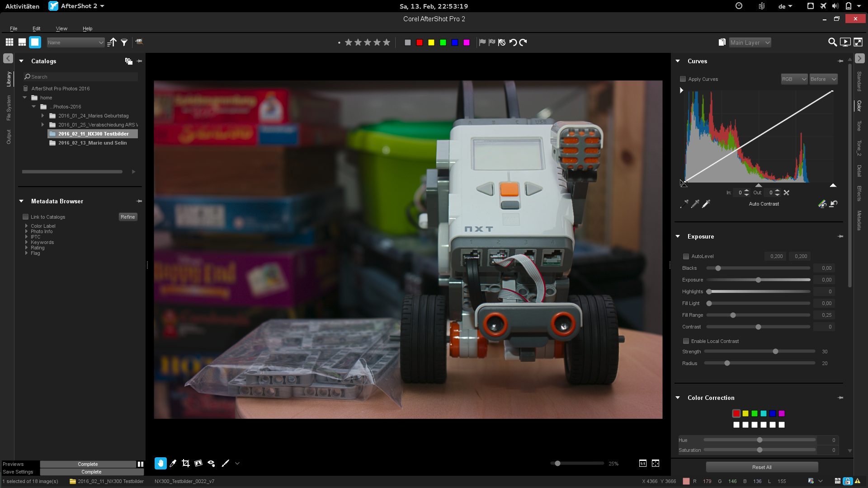Select the Straighten tool
The image size is (868, 488).
198,463
